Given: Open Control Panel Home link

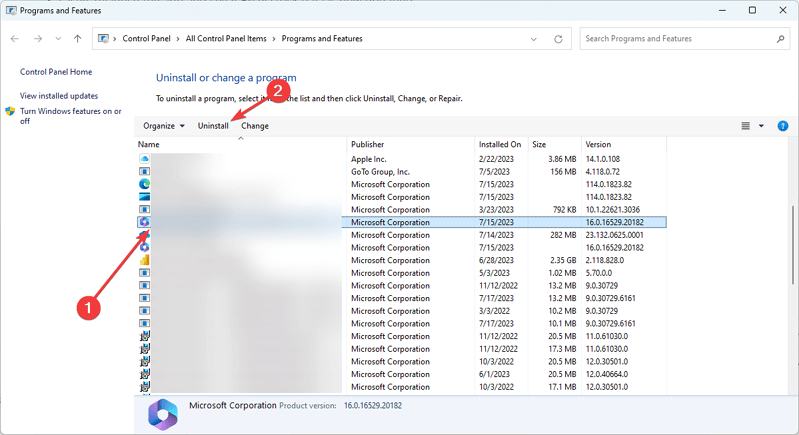Looking at the screenshot, I should (56, 72).
